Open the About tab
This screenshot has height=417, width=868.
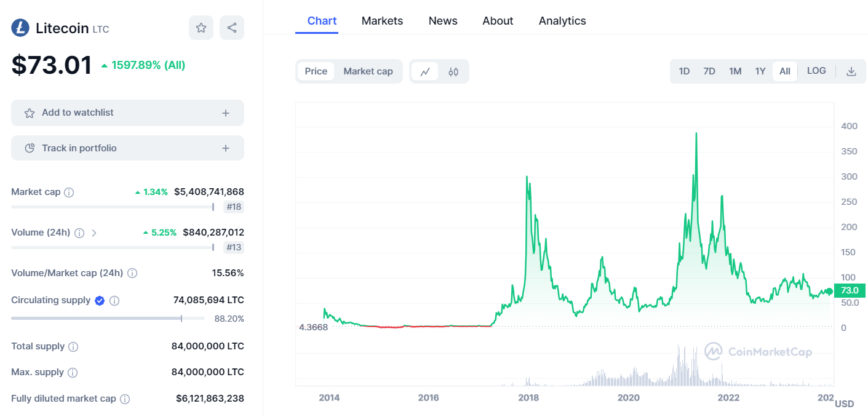[498, 21]
